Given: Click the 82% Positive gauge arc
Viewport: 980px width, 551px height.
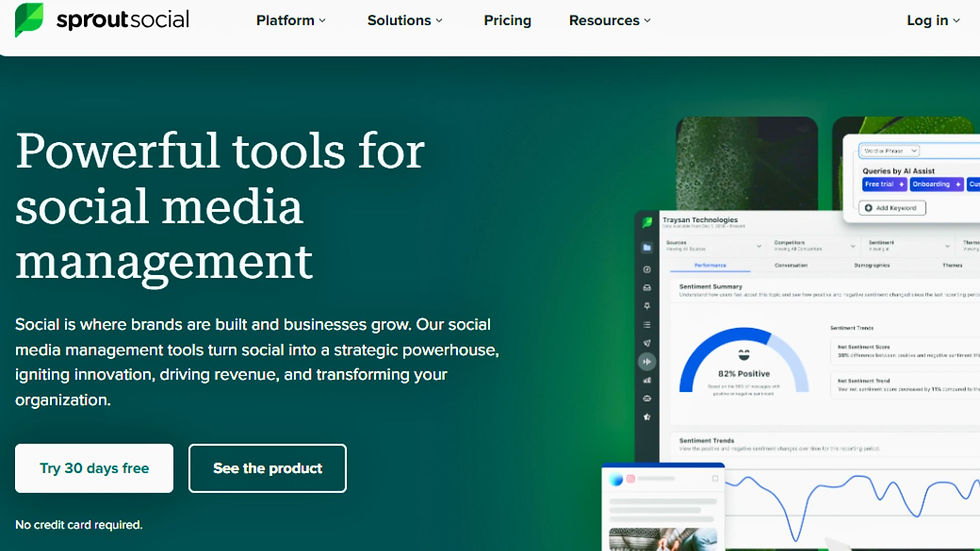Looking at the screenshot, I should (744, 359).
